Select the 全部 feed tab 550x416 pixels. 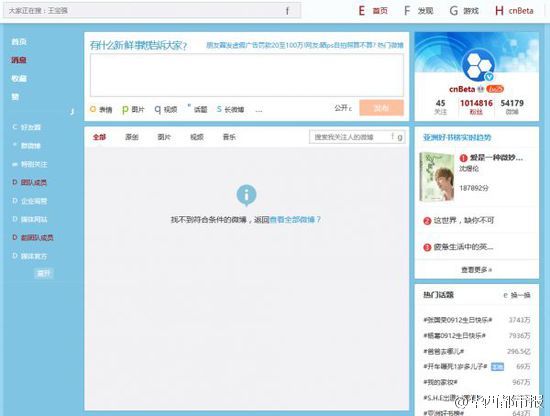pyautogui.click(x=99, y=137)
